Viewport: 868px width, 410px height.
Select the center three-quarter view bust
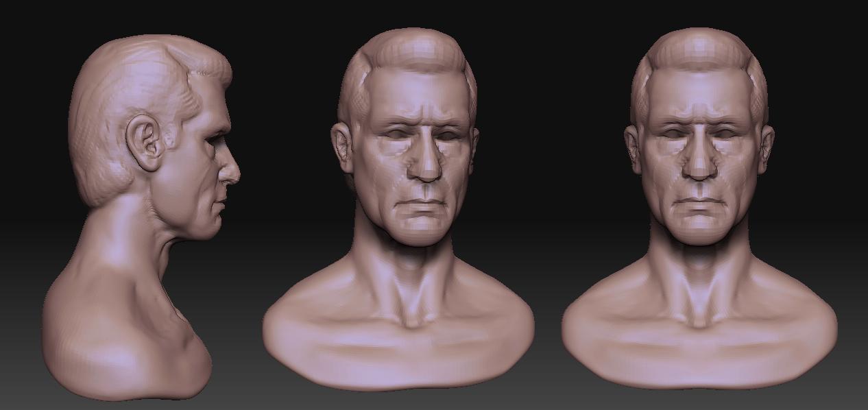(x=398, y=210)
